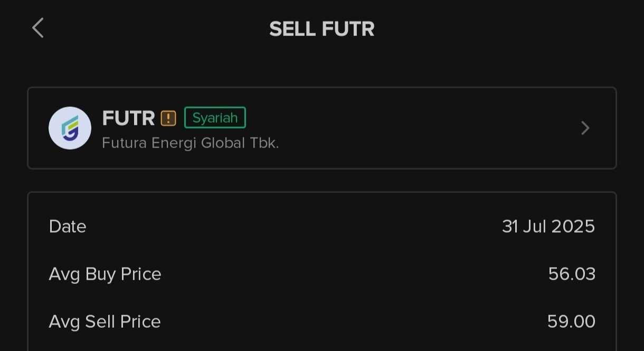Go back using the left arrow
This screenshot has height=351, width=644.
coord(38,28)
